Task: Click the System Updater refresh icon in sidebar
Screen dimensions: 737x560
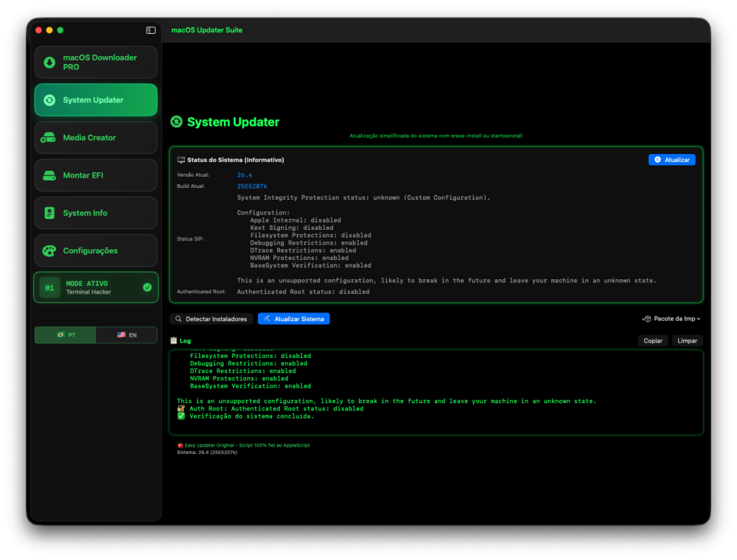Action: point(49,100)
